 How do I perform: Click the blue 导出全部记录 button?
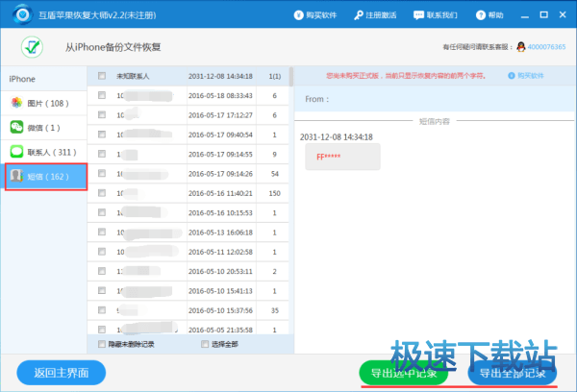(513, 373)
